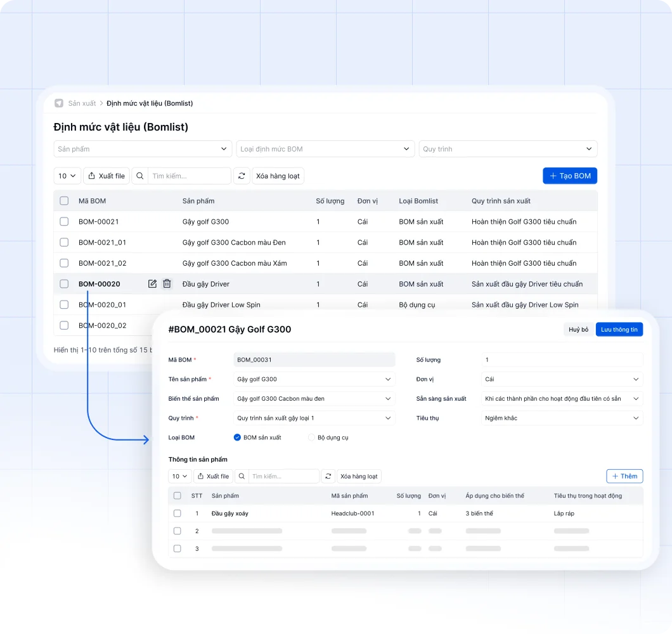Save with Lưu thông tin button
Image resolution: width=672 pixels, height=634 pixels.
point(619,329)
